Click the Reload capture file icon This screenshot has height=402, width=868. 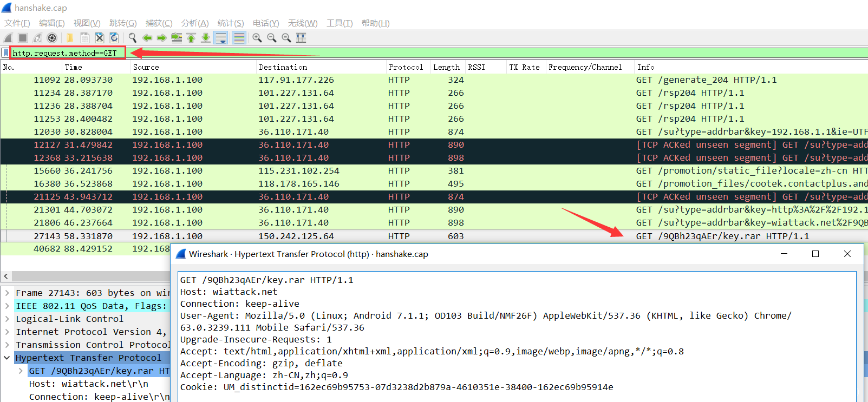coord(114,38)
